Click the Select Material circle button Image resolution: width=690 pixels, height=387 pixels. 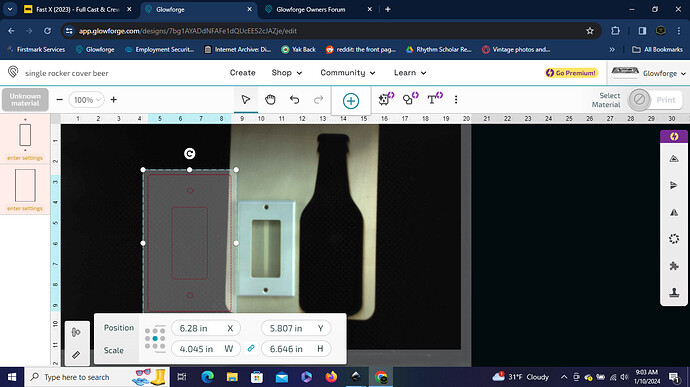[639, 100]
